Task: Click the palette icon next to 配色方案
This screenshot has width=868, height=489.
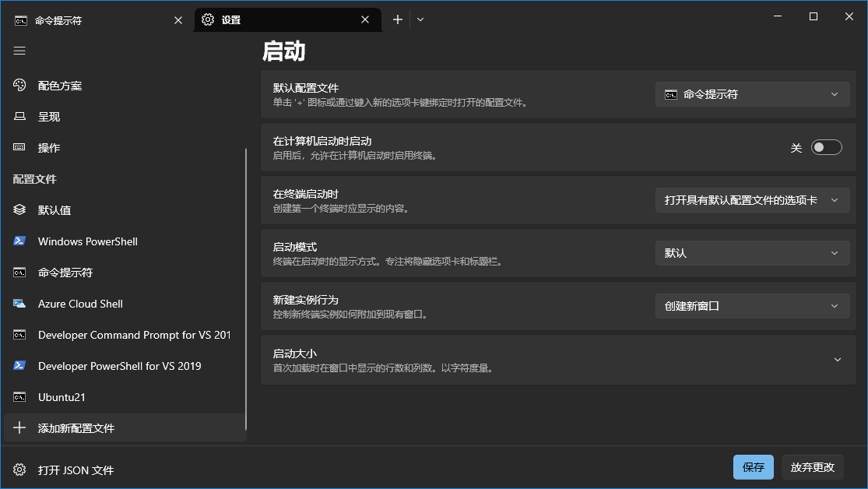Action: 19,86
